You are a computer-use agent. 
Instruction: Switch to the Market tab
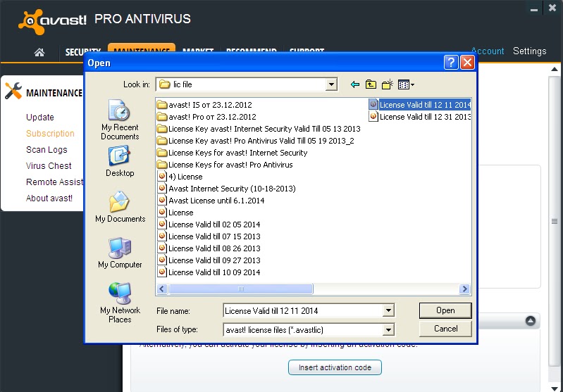click(x=198, y=49)
